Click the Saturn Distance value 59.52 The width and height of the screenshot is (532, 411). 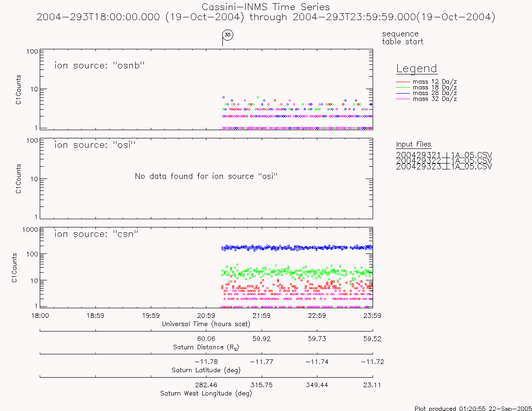(x=372, y=339)
